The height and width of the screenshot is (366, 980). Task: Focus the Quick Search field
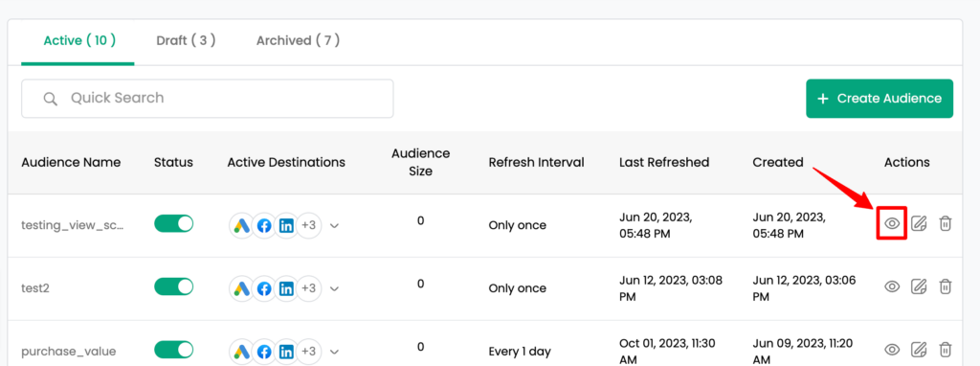(208, 99)
